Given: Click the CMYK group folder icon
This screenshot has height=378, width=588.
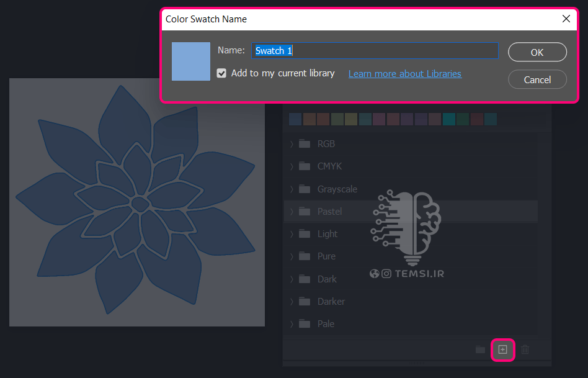Looking at the screenshot, I should (x=305, y=166).
